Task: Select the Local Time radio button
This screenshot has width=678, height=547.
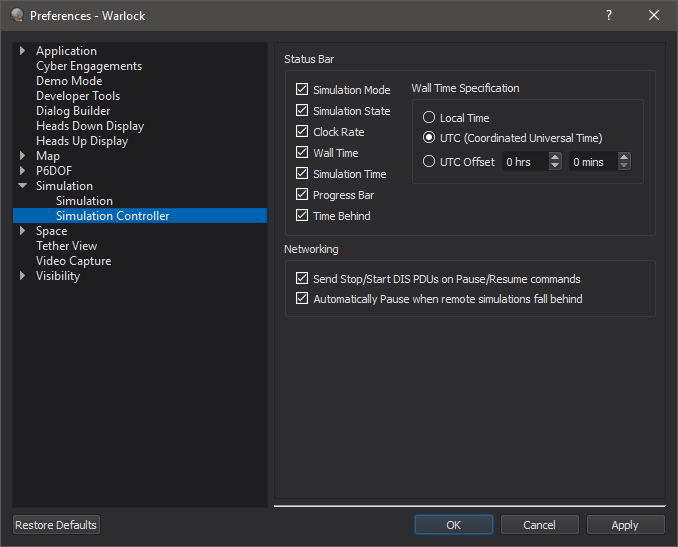Action: 429,118
